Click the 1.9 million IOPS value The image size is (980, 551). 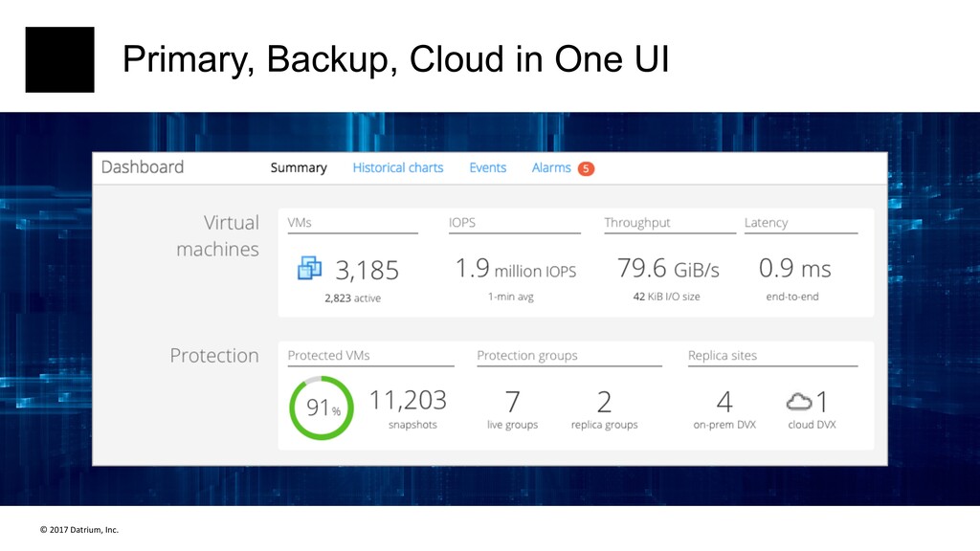click(516, 269)
